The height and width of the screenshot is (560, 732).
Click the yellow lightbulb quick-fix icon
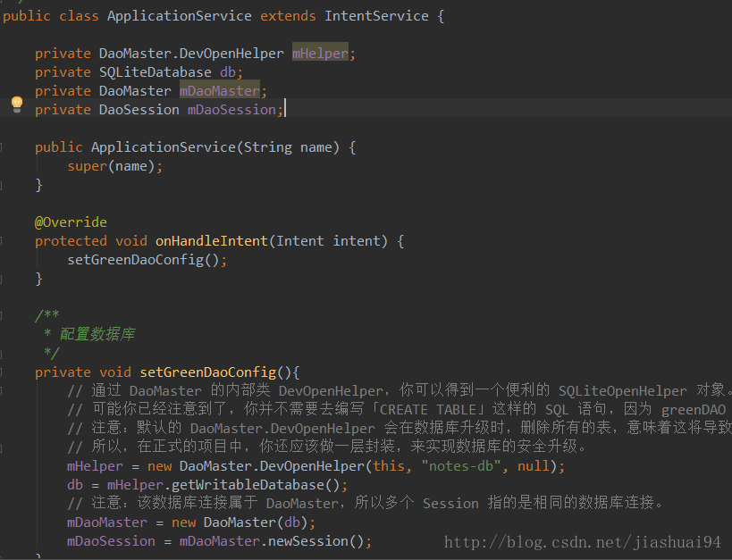point(17,104)
